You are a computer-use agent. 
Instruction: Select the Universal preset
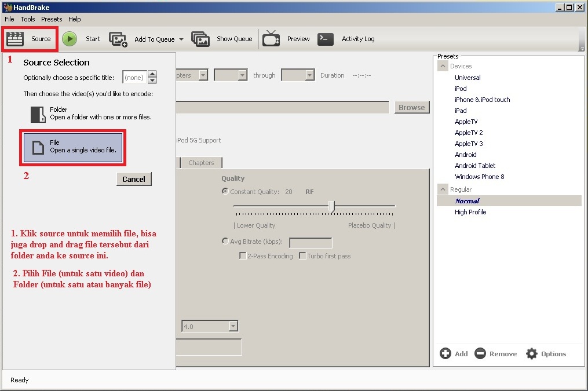[x=468, y=78]
